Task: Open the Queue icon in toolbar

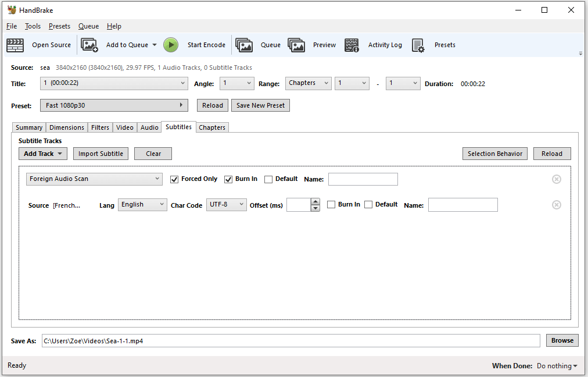Action: pos(244,45)
